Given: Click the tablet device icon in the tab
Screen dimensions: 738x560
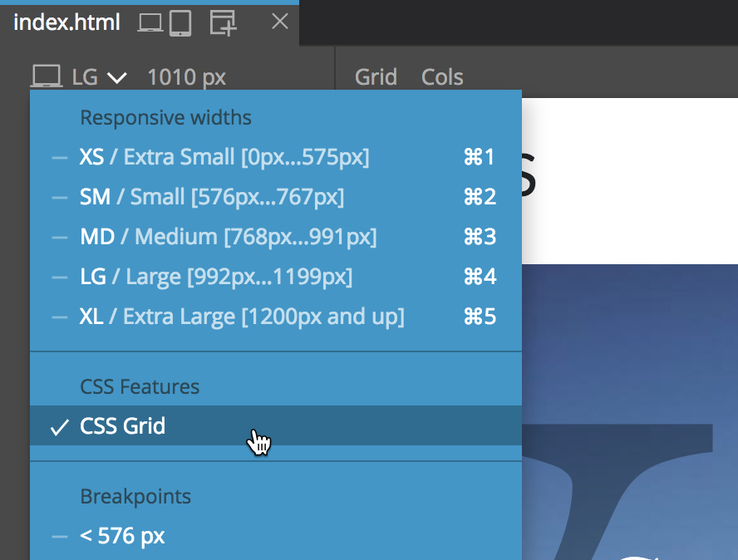Looking at the screenshot, I should pyautogui.click(x=180, y=22).
